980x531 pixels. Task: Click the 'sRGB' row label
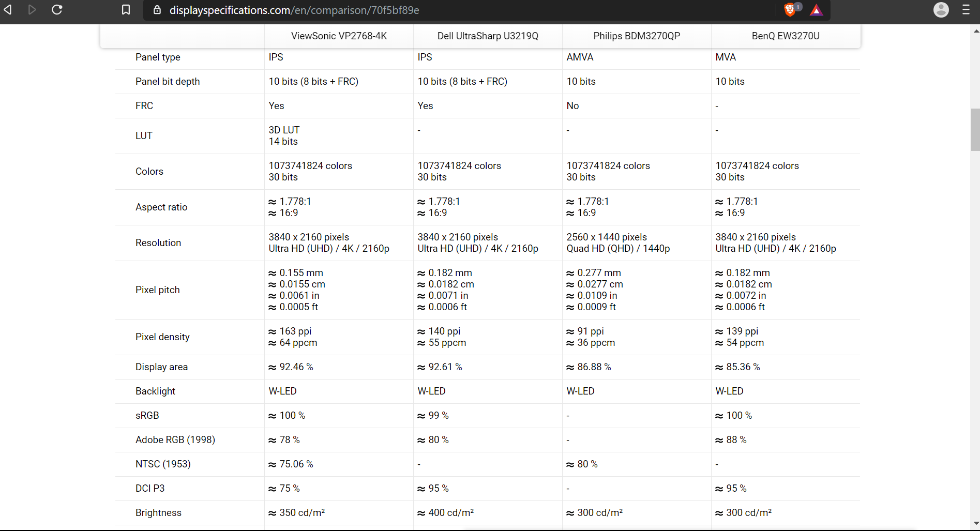click(x=147, y=416)
